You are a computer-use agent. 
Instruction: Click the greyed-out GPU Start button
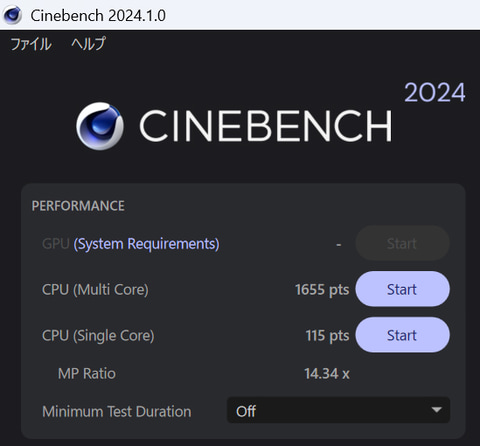[x=402, y=243]
